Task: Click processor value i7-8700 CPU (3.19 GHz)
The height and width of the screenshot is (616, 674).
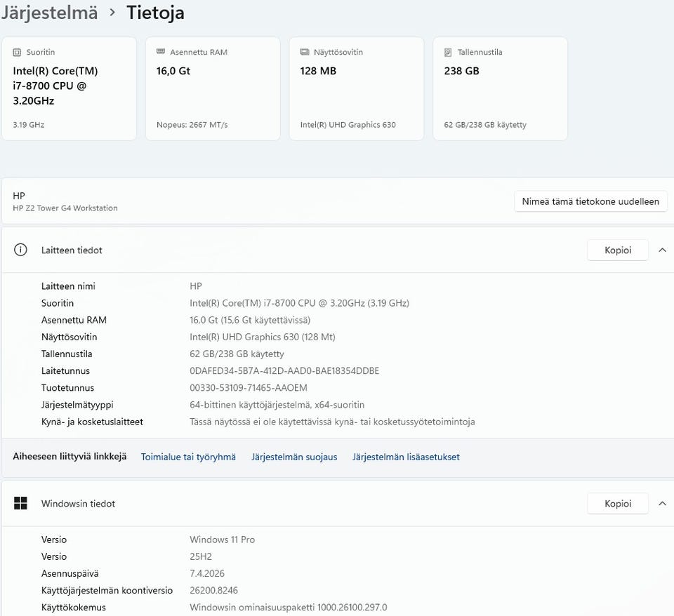Action: tap(299, 303)
